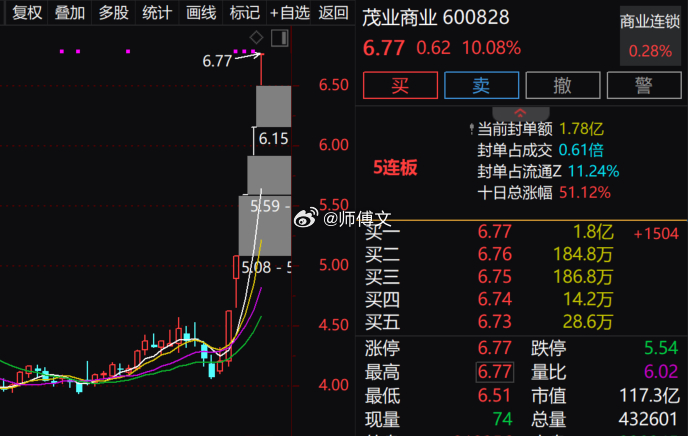Click the 撤 cancel order button
The image size is (688, 436).
563,85
